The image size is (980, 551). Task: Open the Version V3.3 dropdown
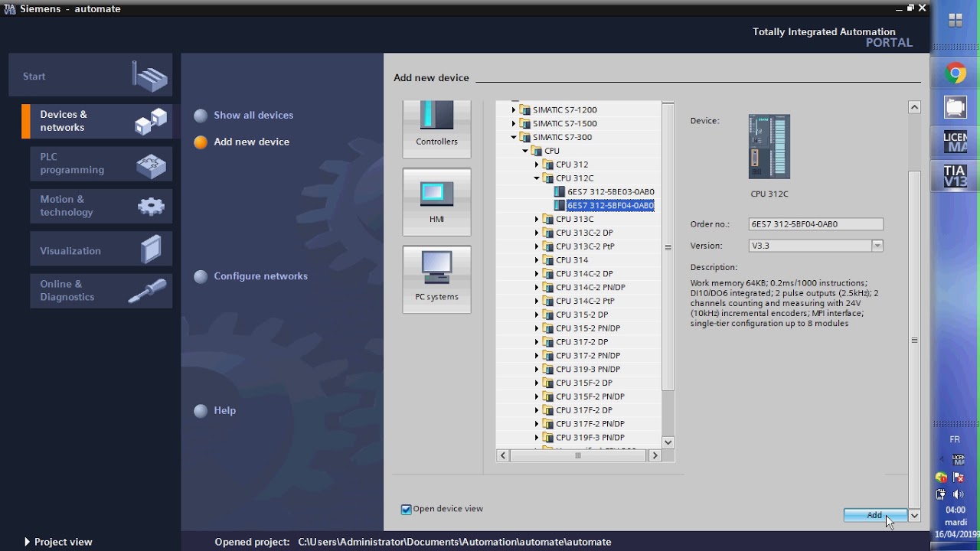[877, 246]
